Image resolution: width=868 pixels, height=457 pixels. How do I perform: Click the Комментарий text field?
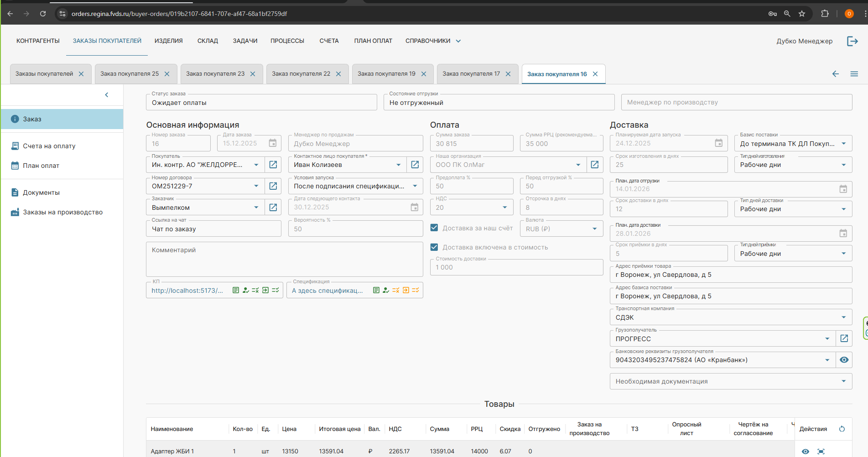[x=284, y=259]
